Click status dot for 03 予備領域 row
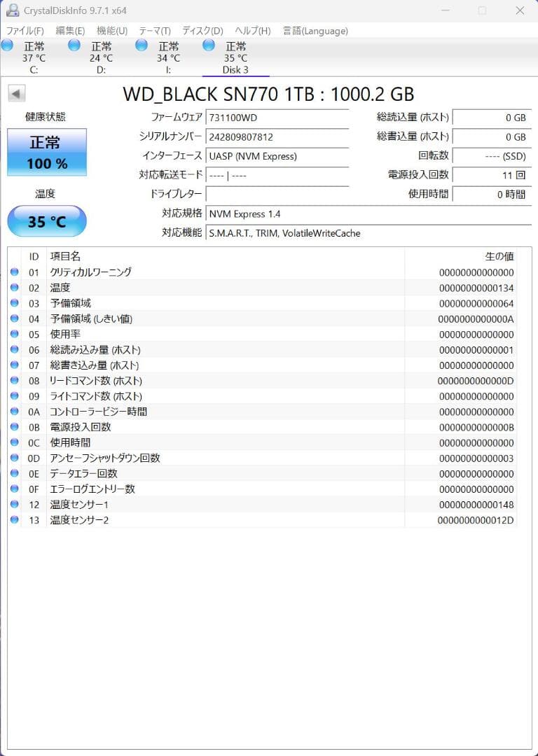The height and width of the screenshot is (756, 538). [x=15, y=303]
